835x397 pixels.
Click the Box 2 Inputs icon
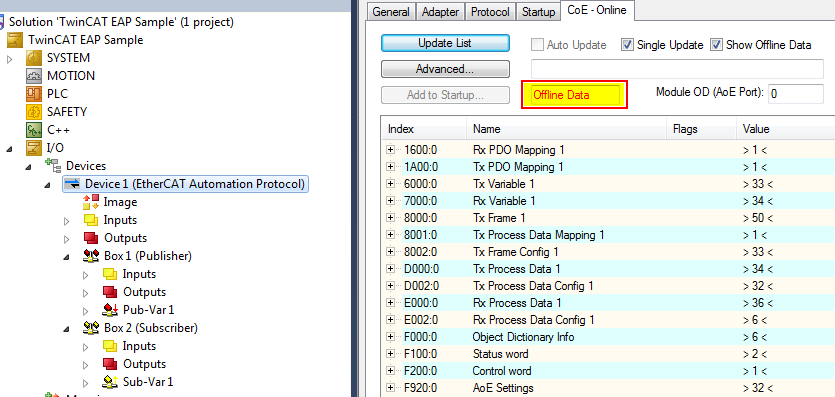click(110, 346)
